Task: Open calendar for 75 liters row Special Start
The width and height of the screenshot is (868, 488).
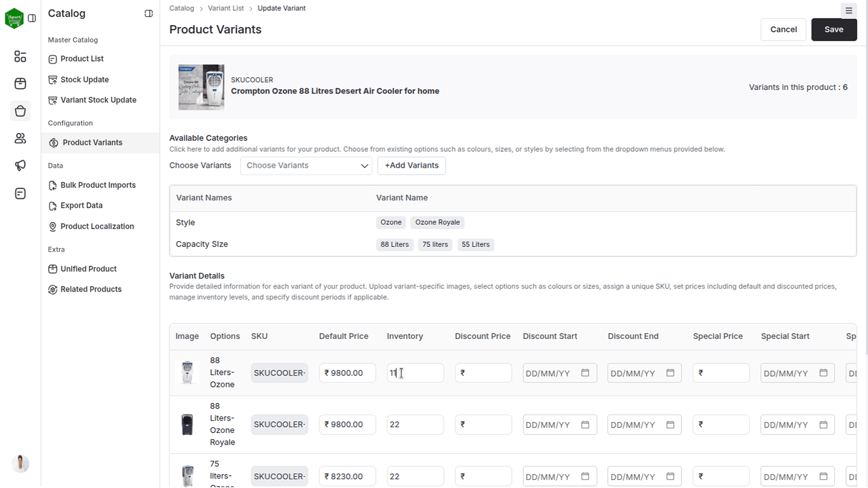Action: (824, 476)
